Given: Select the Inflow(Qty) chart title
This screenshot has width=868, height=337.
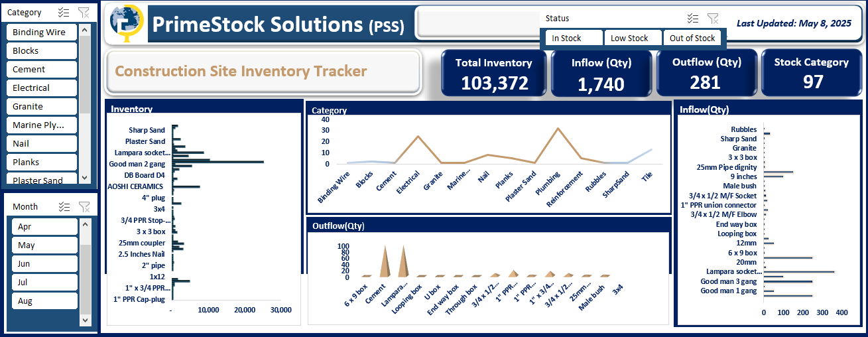Looking at the screenshot, I should click(x=704, y=109).
